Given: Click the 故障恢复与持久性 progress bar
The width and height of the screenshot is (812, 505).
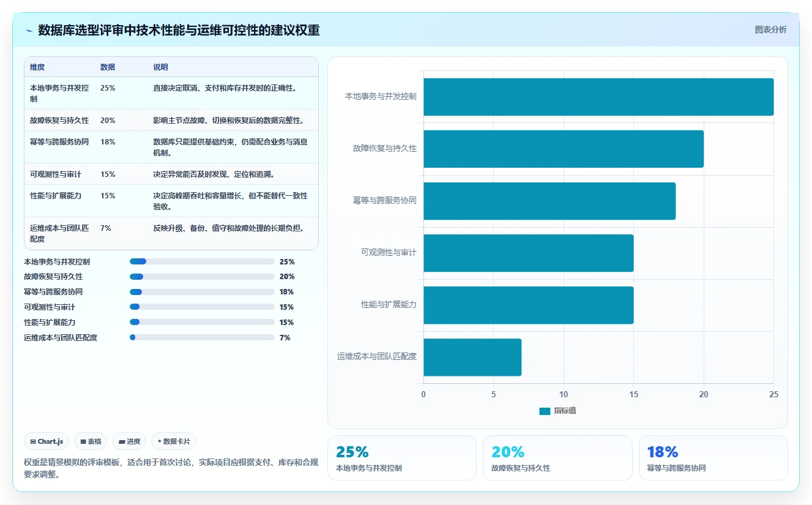Looking at the screenshot, I should tap(202, 277).
